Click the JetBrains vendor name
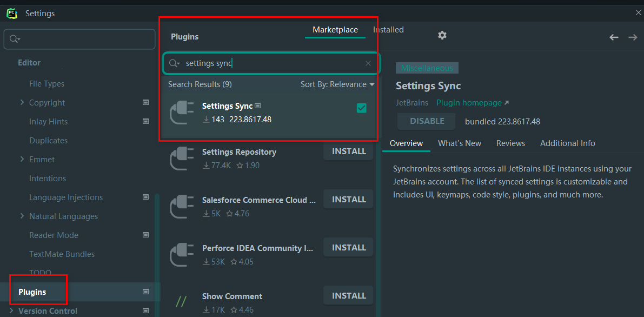The image size is (644, 317). click(412, 103)
